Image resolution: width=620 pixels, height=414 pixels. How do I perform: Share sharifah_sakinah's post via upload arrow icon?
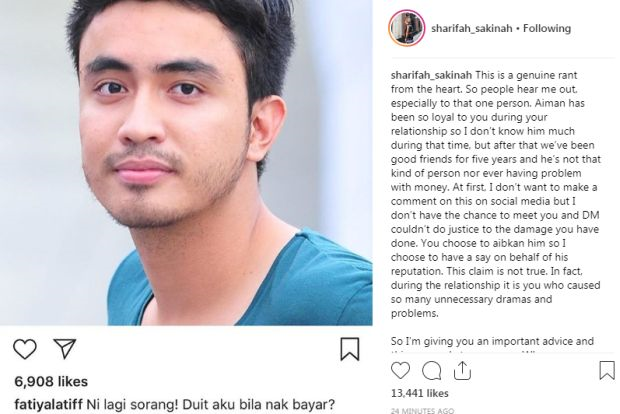tap(462, 371)
